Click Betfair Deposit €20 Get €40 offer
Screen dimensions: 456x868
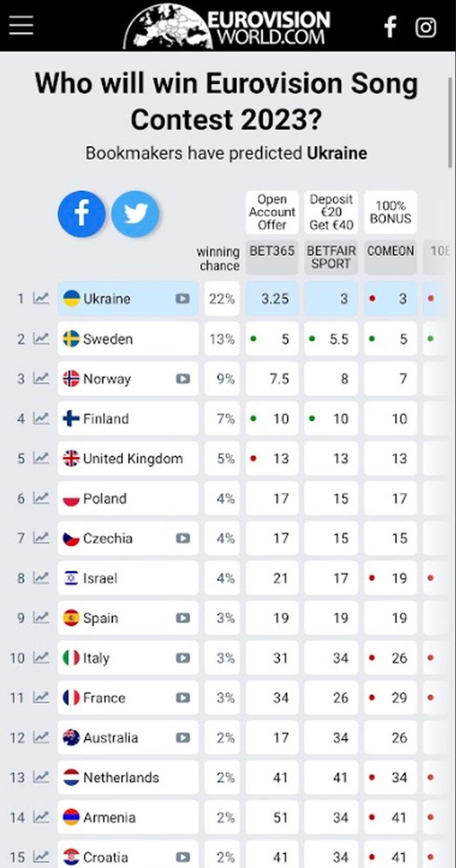click(331, 212)
